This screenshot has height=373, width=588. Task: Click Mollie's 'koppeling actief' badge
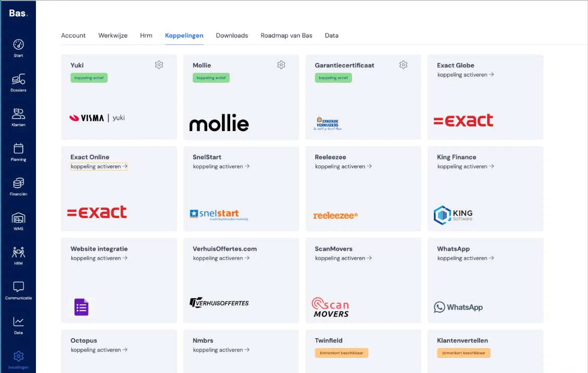coord(211,78)
